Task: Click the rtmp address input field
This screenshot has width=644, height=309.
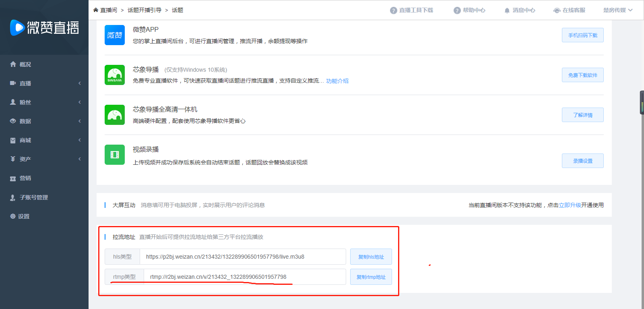Action: pos(245,277)
